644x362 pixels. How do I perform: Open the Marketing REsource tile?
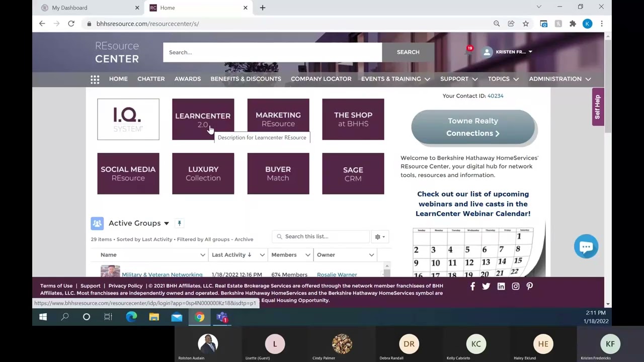278,119
